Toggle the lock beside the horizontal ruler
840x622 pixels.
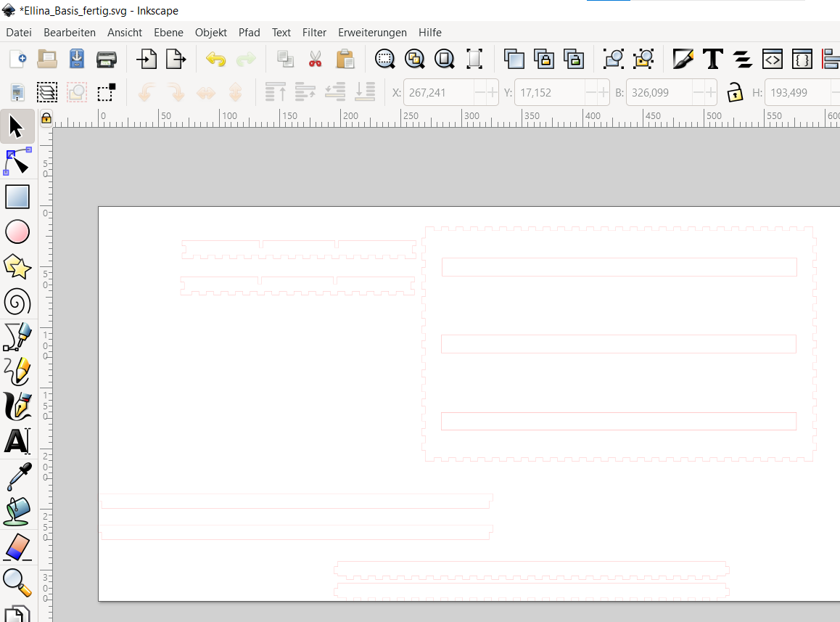tap(46, 118)
